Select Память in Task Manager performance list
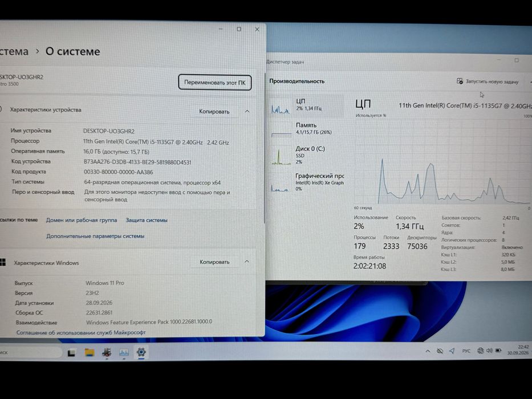 (x=307, y=129)
